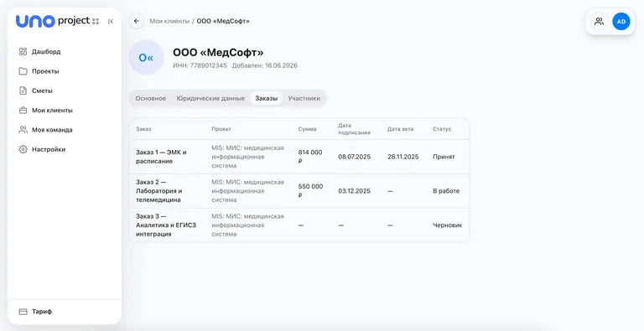The width and height of the screenshot is (644, 331).
Task: Click the MIS project cell in Заказ 1 row
Action: pos(247,157)
